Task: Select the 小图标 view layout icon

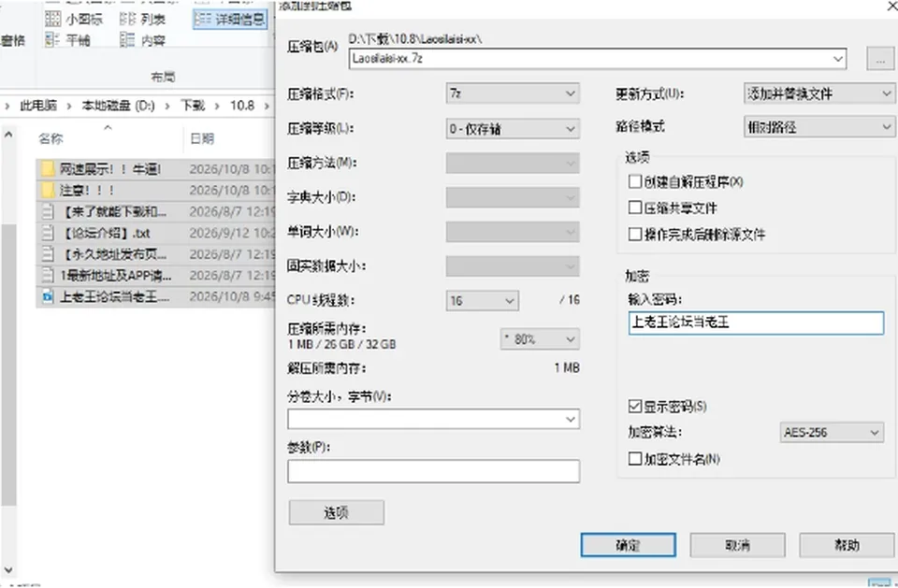Action: coord(52,19)
